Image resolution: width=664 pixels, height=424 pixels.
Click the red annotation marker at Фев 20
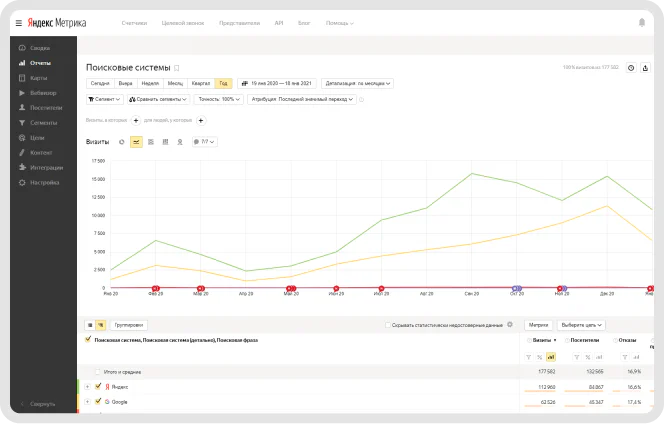tap(155, 288)
